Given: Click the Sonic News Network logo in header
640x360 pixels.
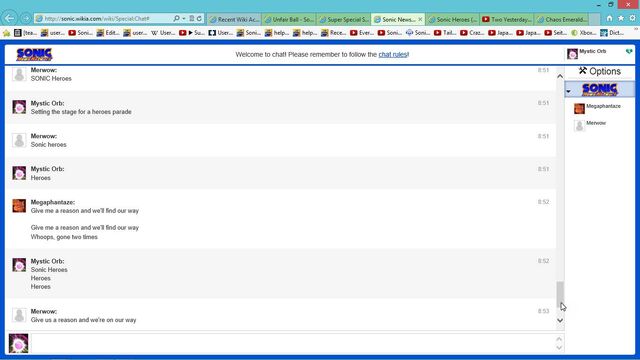Looking at the screenshot, I should (34, 54).
